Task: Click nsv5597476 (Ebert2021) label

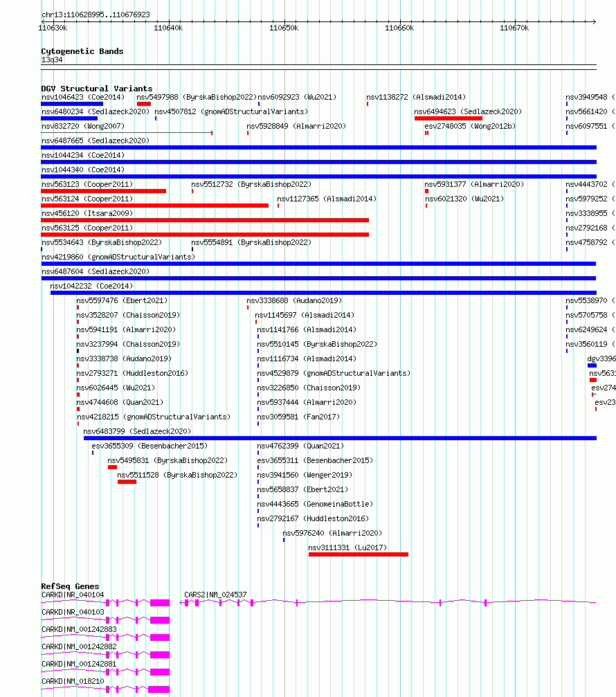Action: 122,300
